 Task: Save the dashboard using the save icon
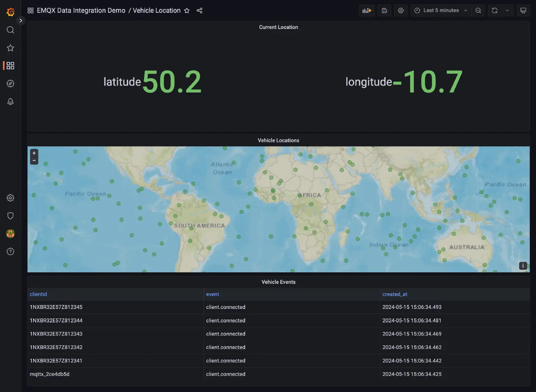(384, 10)
